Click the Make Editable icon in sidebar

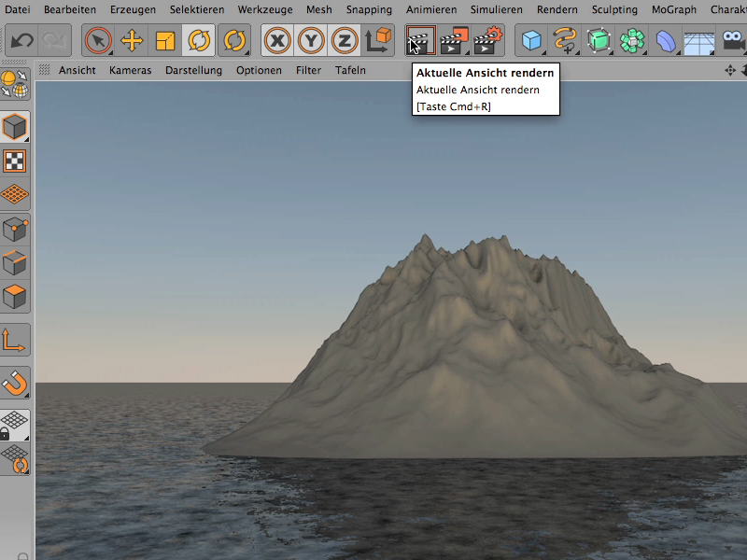click(14, 84)
